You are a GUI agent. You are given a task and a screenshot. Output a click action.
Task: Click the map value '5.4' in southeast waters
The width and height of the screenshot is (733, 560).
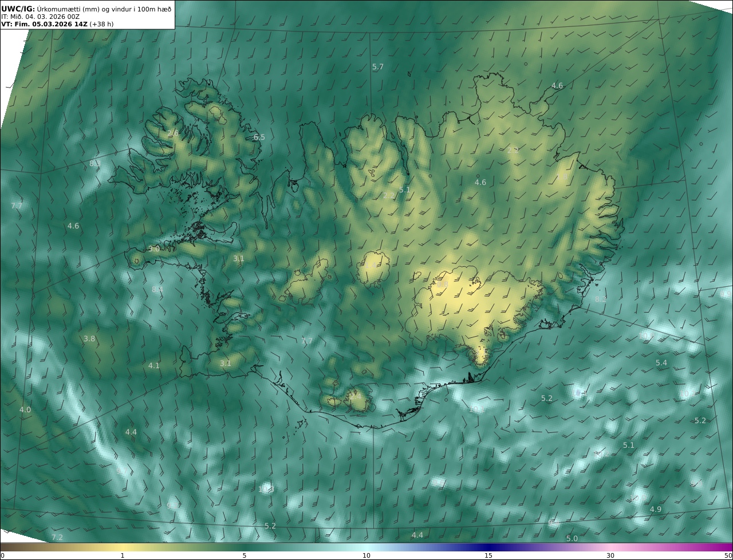click(x=661, y=363)
